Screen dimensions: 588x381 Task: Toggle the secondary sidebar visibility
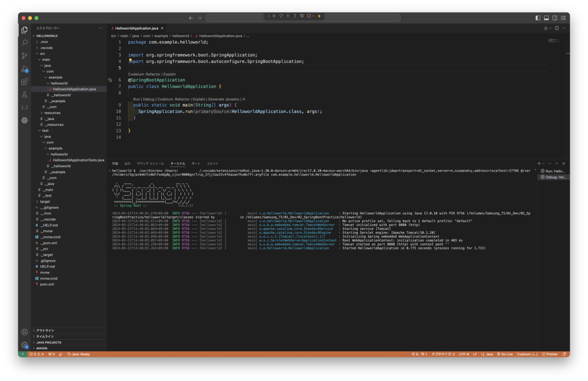[x=555, y=18]
